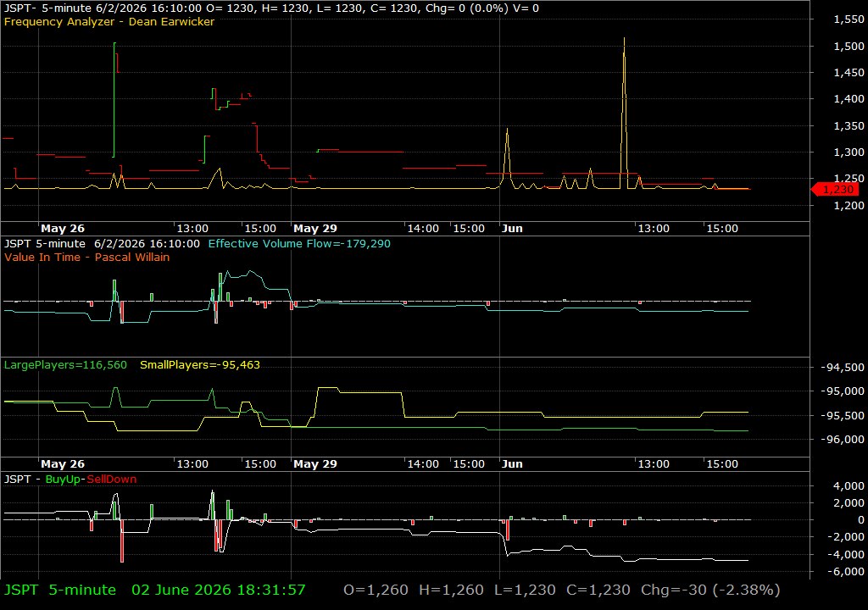Screen dimensions: 868x610
Task: Click the 1,350 price axis label
Action: 849,125
